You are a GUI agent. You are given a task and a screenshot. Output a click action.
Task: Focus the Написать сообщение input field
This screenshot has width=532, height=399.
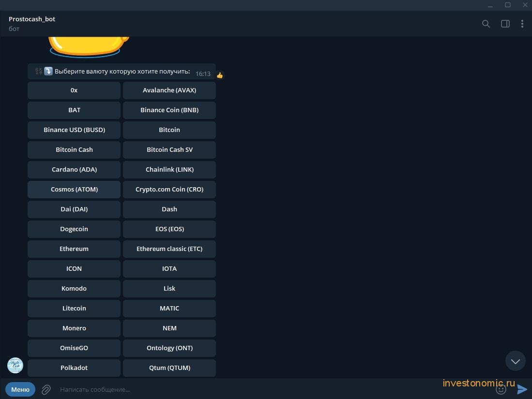tap(272, 389)
